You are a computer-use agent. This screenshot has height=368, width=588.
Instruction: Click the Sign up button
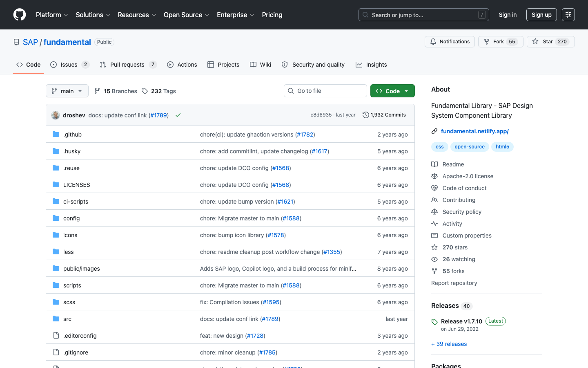tap(541, 15)
